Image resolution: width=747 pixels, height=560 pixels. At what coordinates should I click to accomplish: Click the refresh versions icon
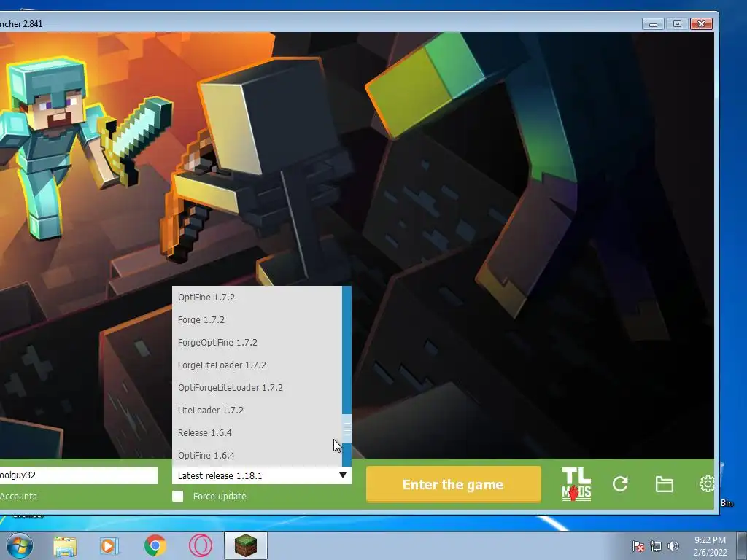(x=620, y=484)
